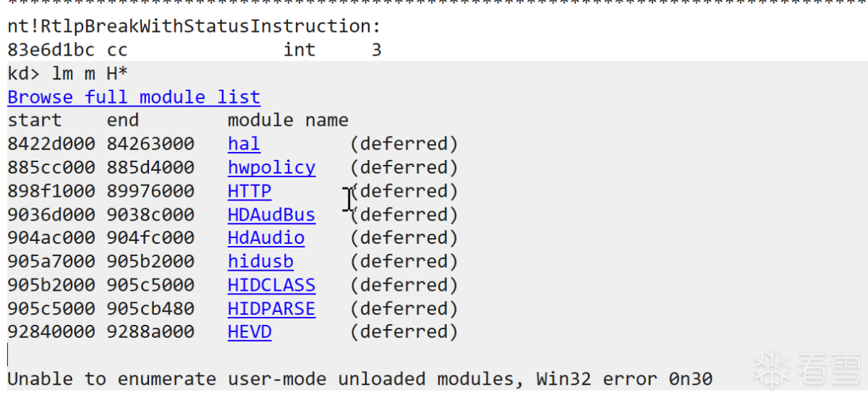This screenshot has height=403, width=868.
Task: Click the hidusb module link
Action: 260,262
